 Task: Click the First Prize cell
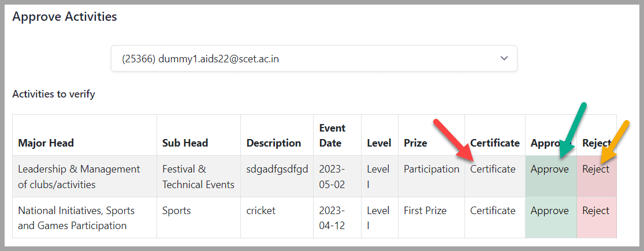pos(425,211)
